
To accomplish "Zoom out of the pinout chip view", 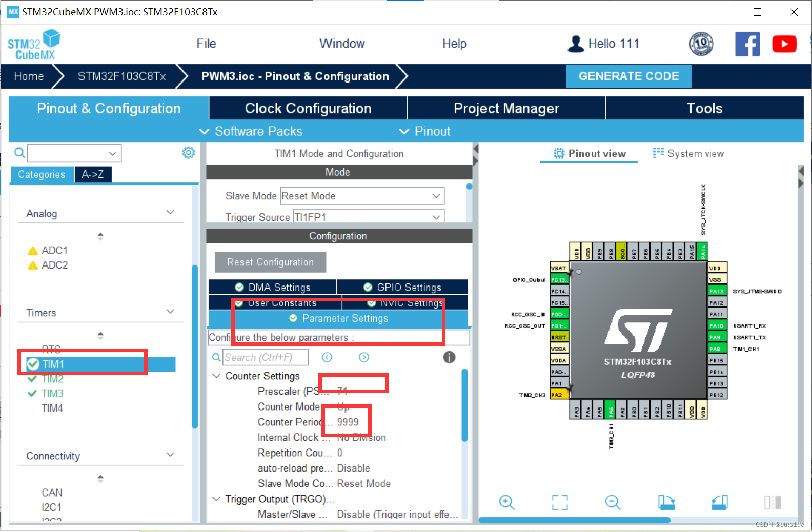I will pyautogui.click(x=613, y=502).
